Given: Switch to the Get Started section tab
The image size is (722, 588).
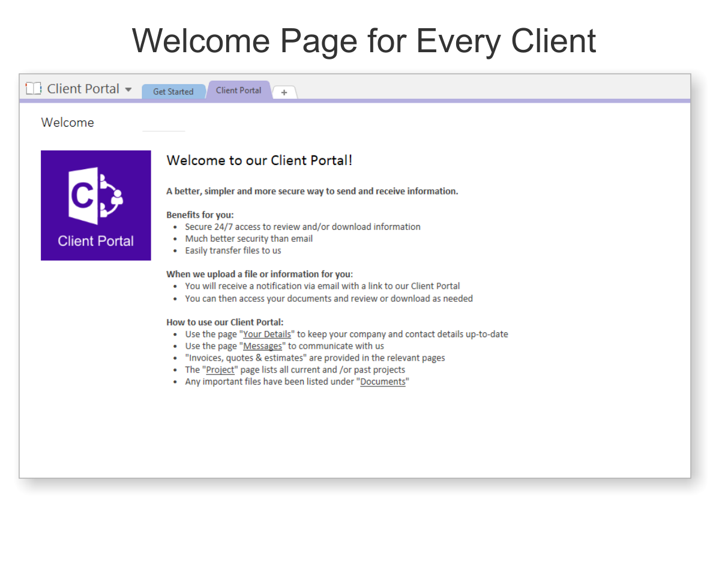Looking at the screenshot, I should tap(173, 92).
